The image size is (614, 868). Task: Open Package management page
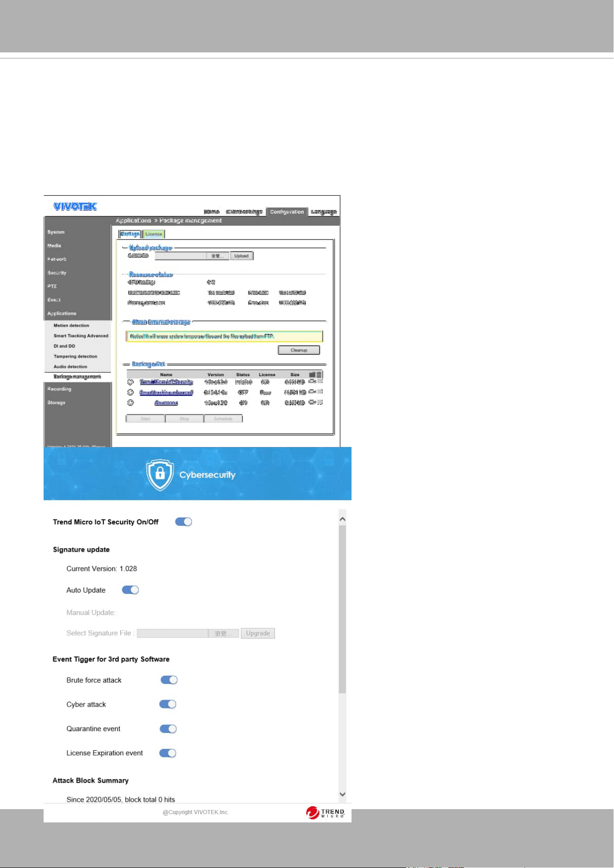pos(77,377)
